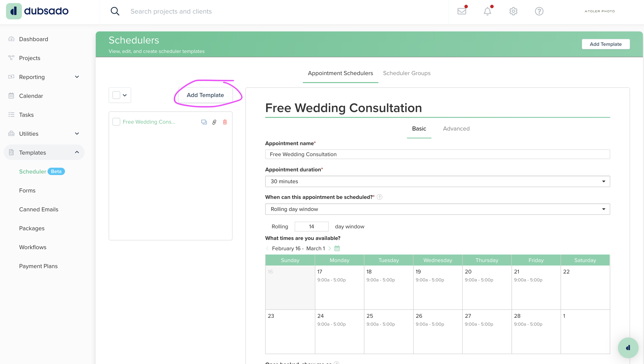Toggle the select-all templates checkbox
Image resolution: width=644 pixels, height=364 pixels.
point(116,95)
